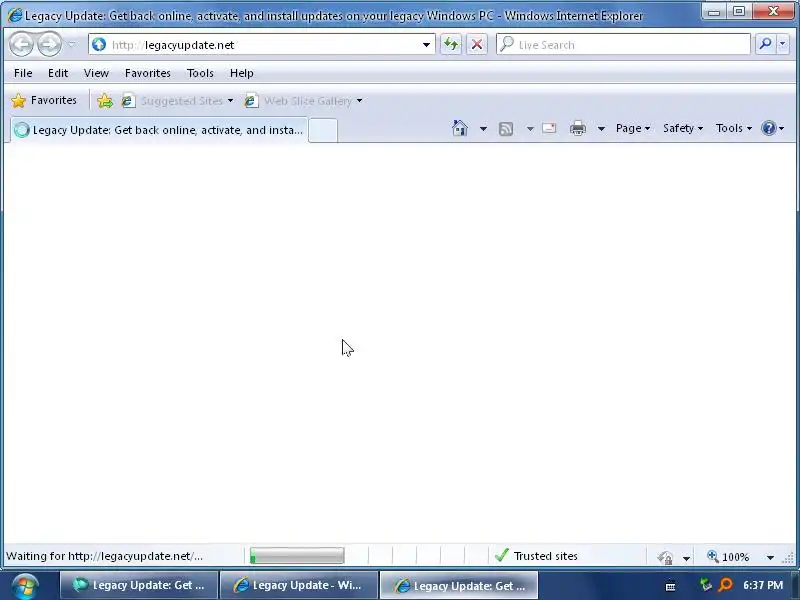Maximize the Internet Explorer window
This screenshot has height=600, width=800.
(x=738, y=11)
